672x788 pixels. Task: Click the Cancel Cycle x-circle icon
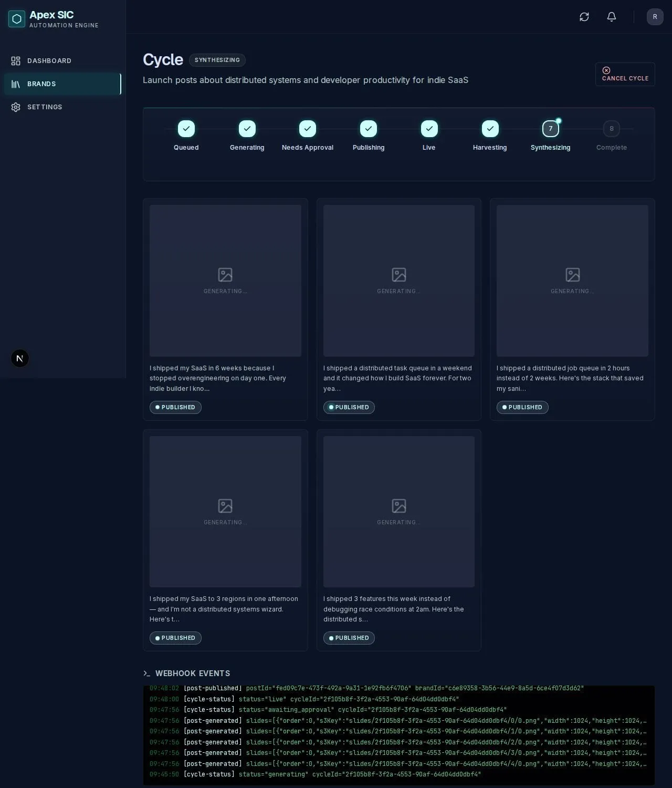tap(606, 70)
